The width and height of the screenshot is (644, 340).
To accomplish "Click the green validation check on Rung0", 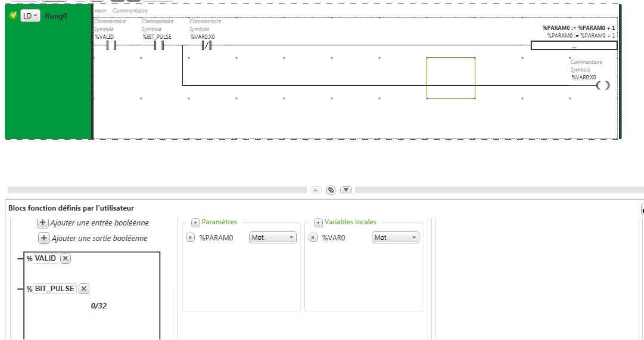I will tap(13, 16).
